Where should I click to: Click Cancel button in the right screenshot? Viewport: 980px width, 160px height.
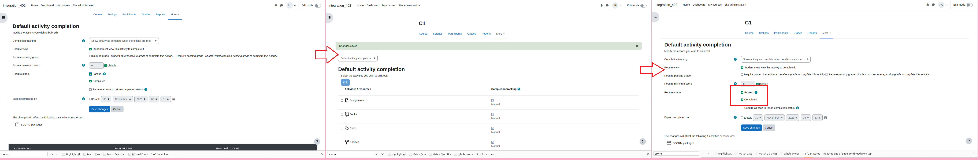[769, 128]
